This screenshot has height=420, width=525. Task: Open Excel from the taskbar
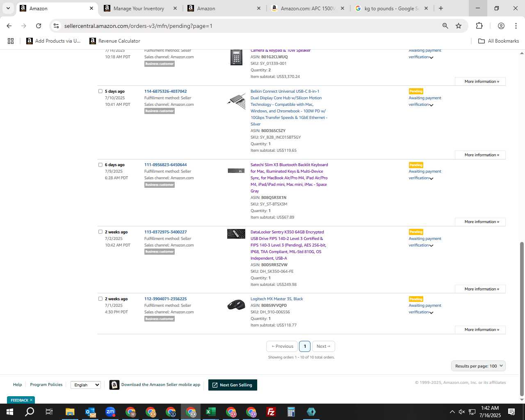coord(211,412)
